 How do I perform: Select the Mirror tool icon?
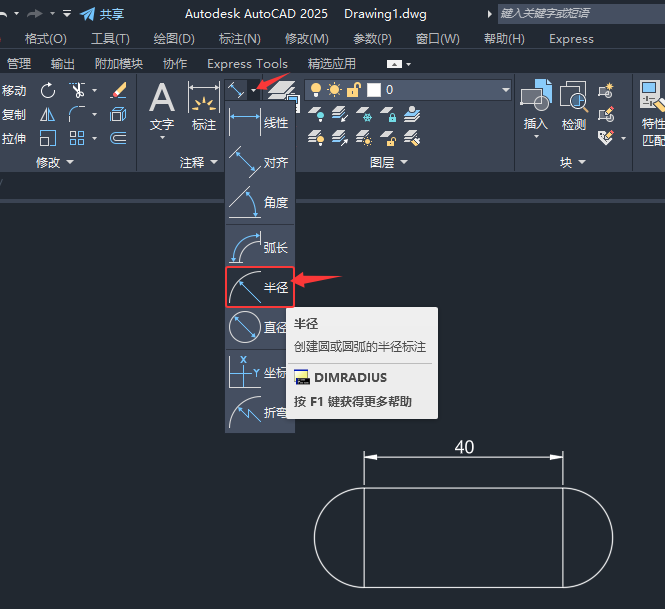point(48,115)
